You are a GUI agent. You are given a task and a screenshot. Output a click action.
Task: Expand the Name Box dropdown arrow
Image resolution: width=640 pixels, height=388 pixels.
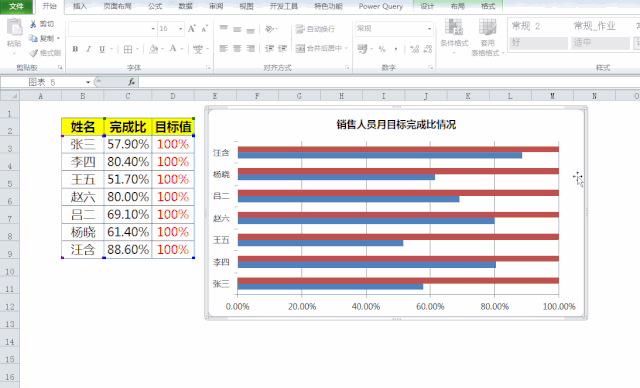pos(88,82)
